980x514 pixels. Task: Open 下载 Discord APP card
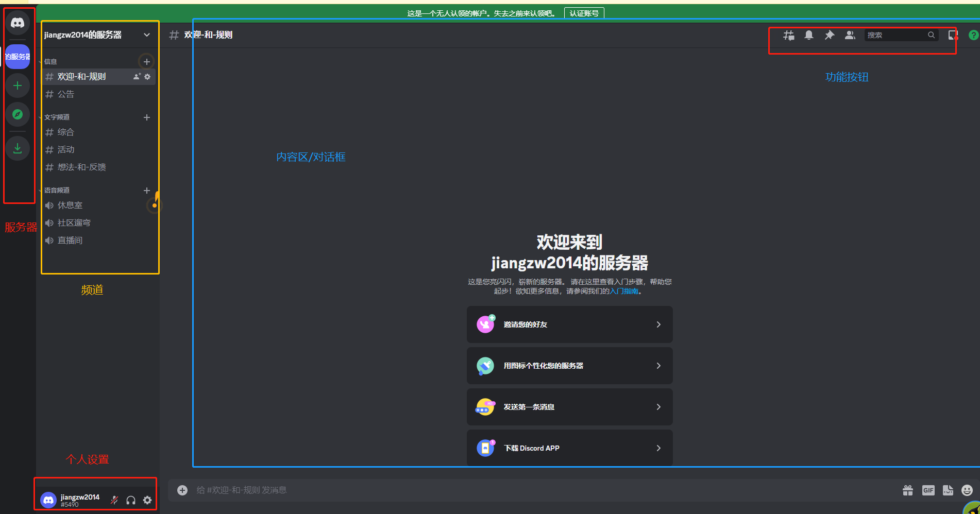[x=570, y=448]
